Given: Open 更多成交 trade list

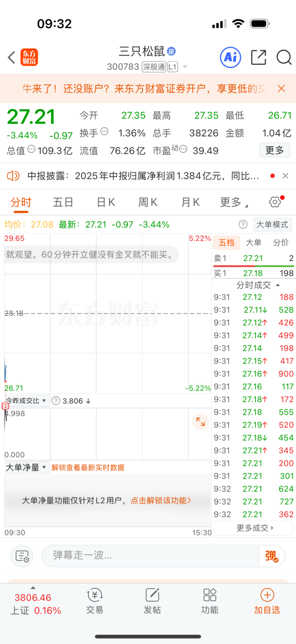Looking at the screenshot, I should (254, 528).
